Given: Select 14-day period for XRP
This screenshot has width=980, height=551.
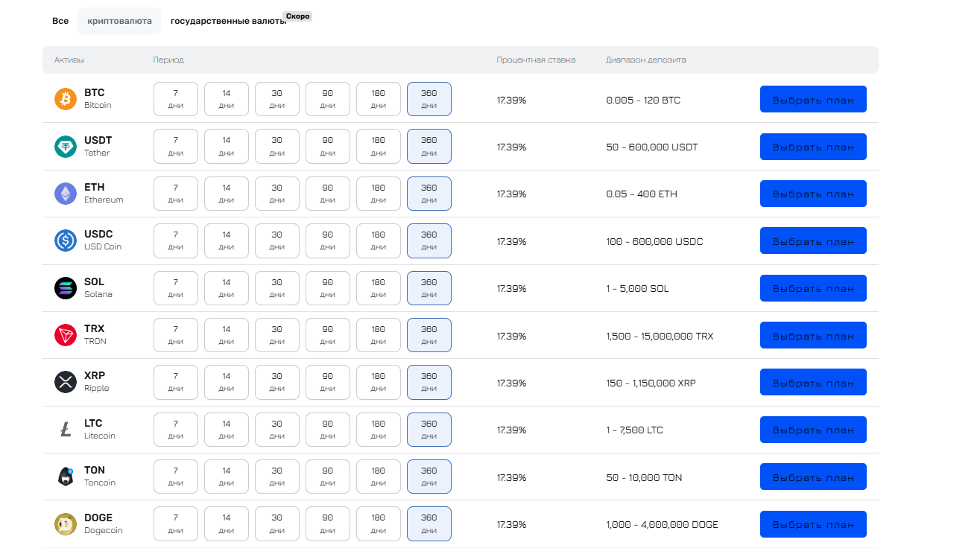Looking at the screenshot, I should [227, 383].
